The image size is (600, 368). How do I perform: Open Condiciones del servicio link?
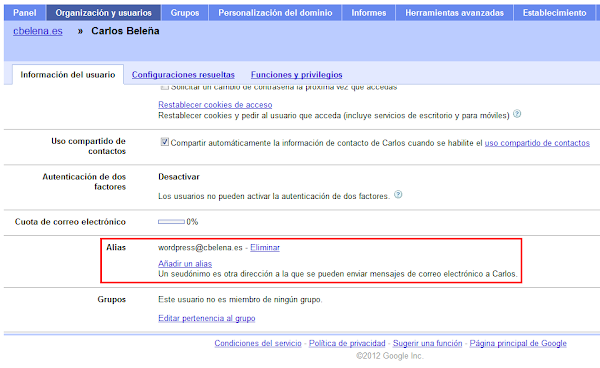(x=258, y=343)
